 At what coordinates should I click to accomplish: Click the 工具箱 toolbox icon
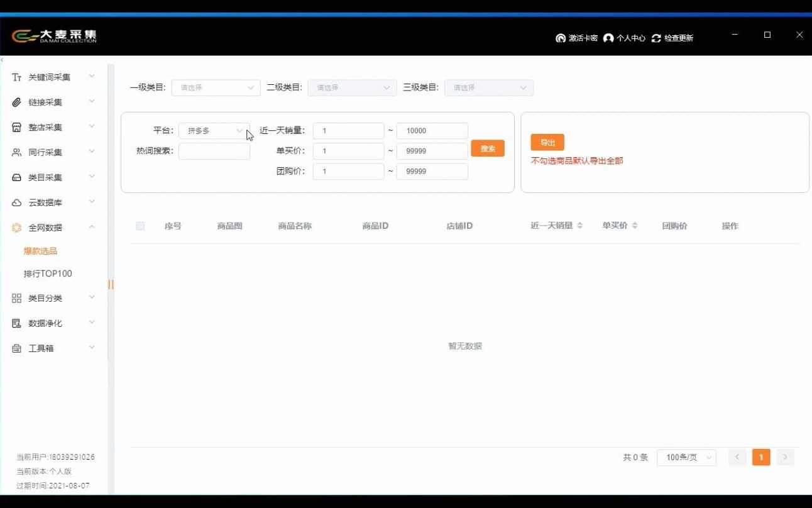coord(17,348)
